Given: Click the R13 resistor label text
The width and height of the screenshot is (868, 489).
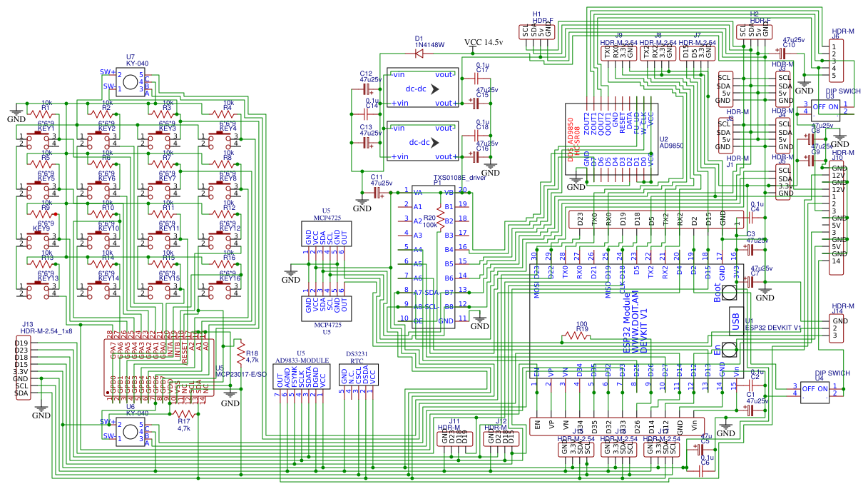Looking at the screenshot, I should click(x=46, y=257).
